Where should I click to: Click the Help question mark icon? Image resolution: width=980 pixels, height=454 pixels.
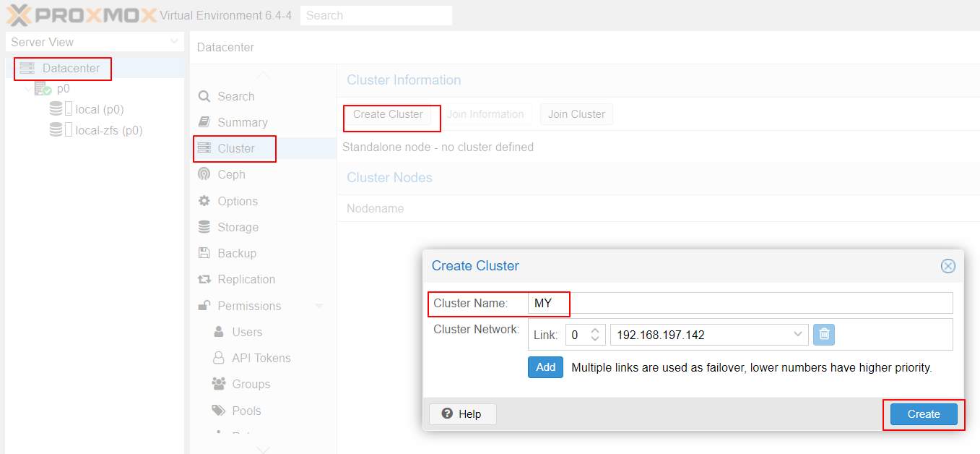447,414
